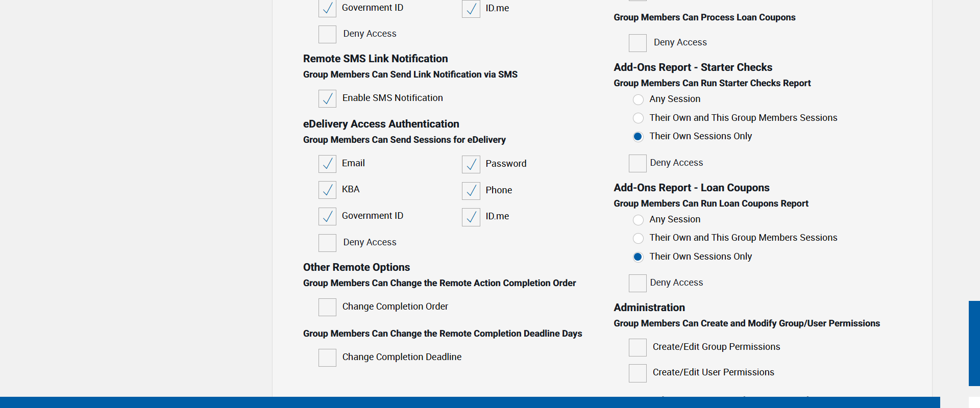Check Deny Access under eDelivery Access Authentication
The width and height of the screenshot is (980, 408).
(x=327, y=243)
